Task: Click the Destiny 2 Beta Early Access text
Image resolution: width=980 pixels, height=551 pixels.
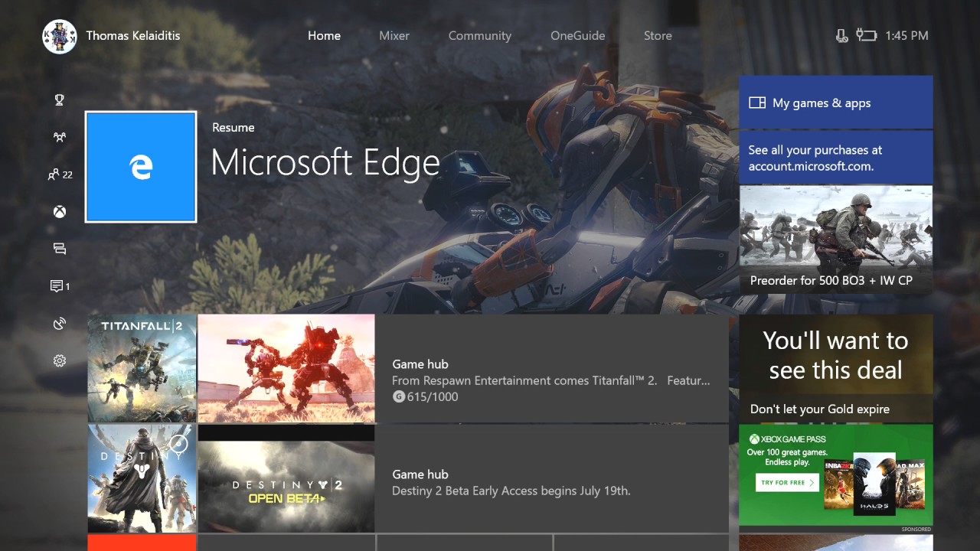Action: [x=511, y=491]
